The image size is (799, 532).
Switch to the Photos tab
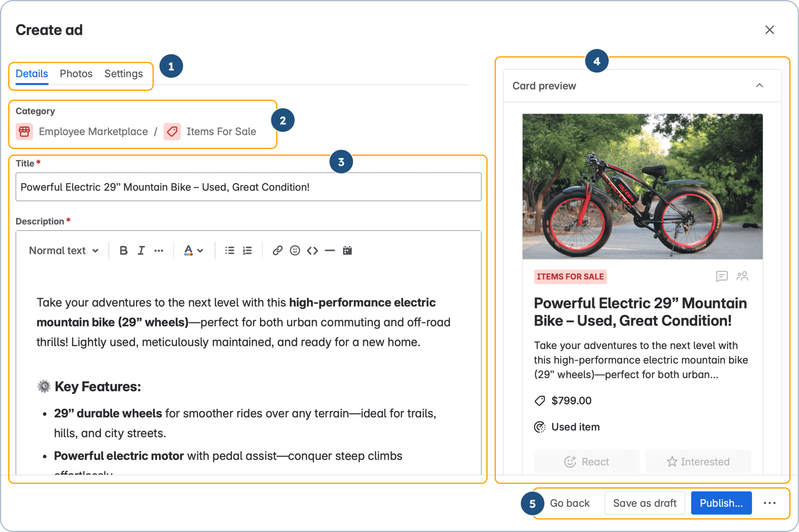(x=76, y=74)
